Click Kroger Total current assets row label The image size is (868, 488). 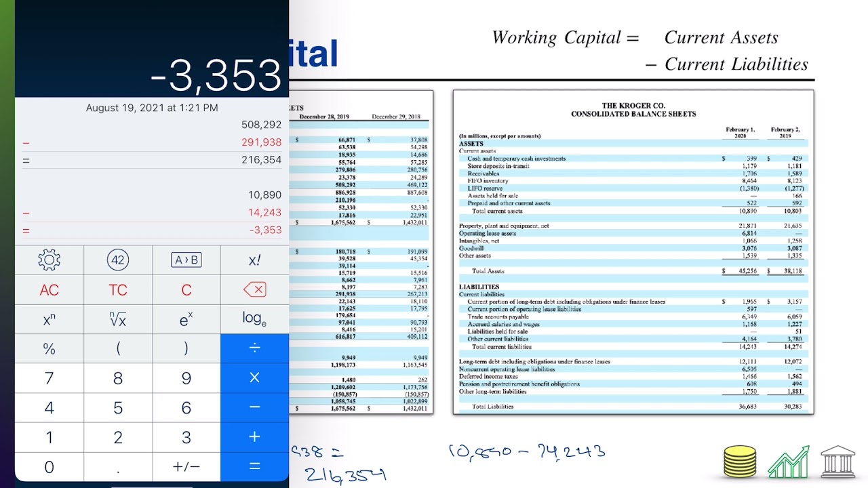[497, 211]
